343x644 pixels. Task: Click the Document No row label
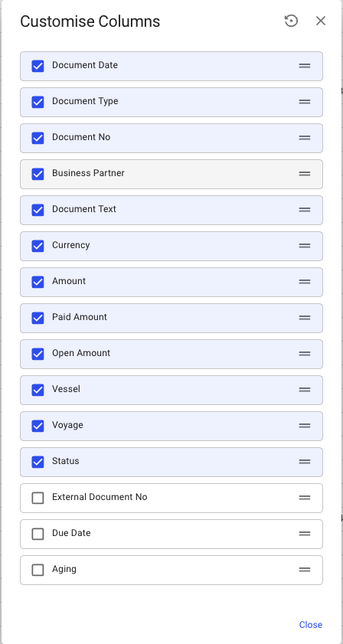point(81,137)
